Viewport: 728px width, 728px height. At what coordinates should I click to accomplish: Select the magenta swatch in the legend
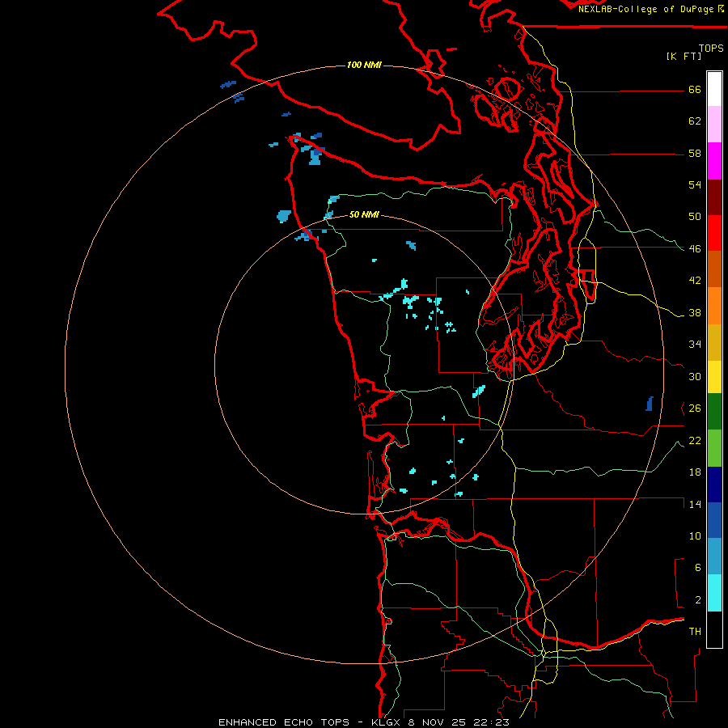click(714, 161)
